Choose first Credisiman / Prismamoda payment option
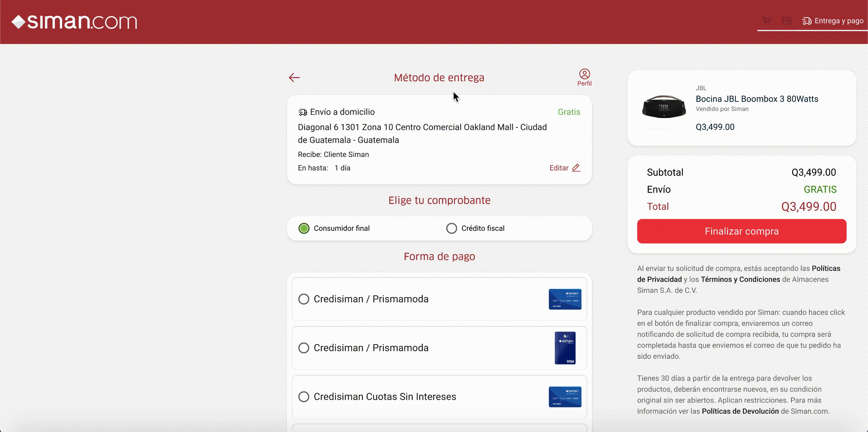 (304, 299)
